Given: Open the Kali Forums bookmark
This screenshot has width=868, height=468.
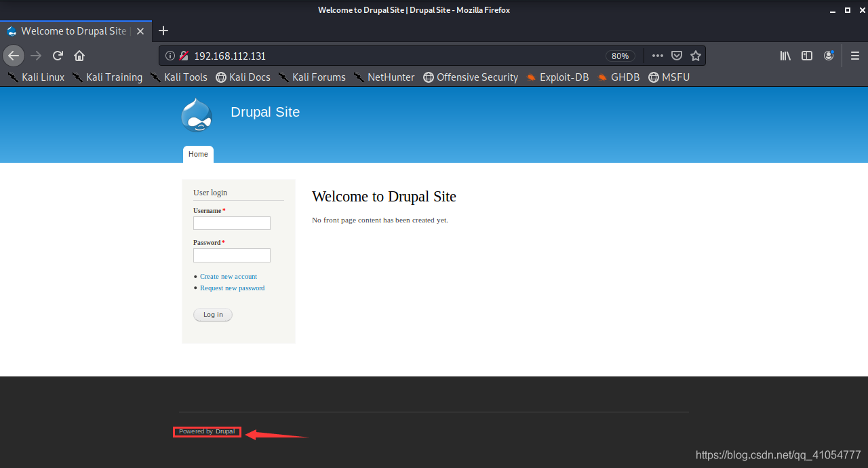Looking at the screenshot, I should click(x=312, y=77).
